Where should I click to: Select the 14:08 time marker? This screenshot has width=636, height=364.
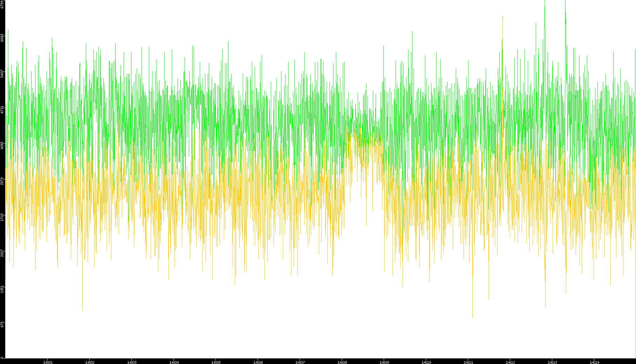coord(342,362)
